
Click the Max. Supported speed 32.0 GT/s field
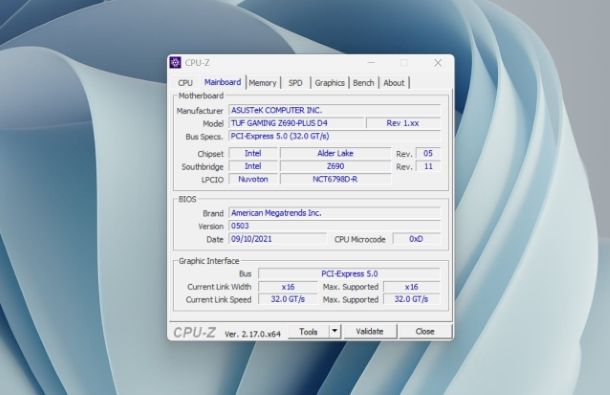click(x=412, y=299)
